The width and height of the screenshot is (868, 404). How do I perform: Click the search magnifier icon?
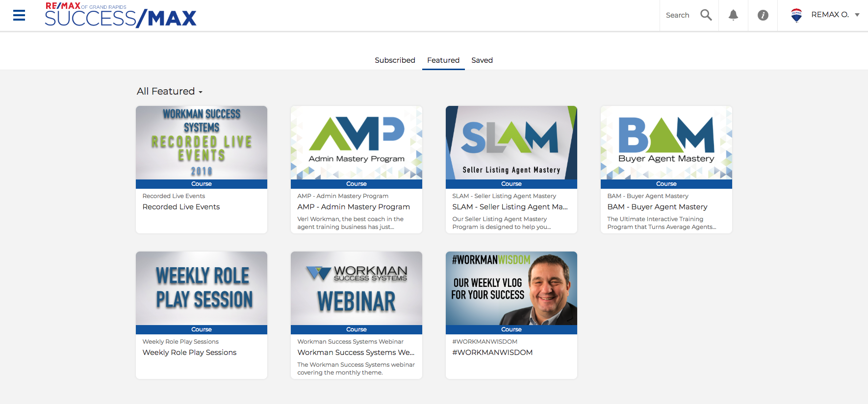pyautogui.click(x=706, y=15)
